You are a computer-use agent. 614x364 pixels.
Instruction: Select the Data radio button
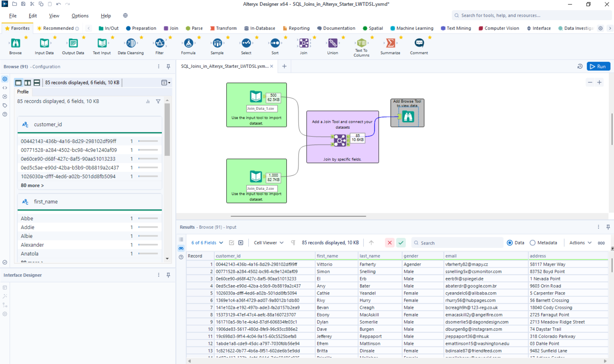[x=510, y=243]
